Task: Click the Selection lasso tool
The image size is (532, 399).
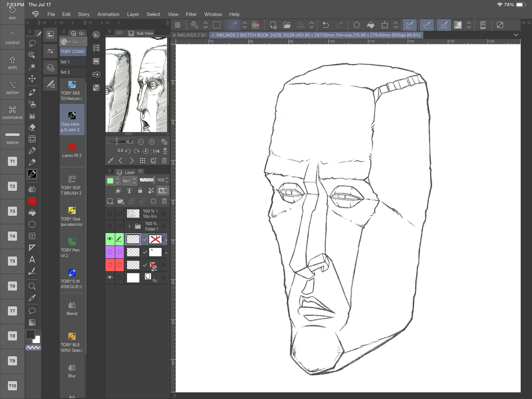Action: pyautogui.click(x=32, y=43)
